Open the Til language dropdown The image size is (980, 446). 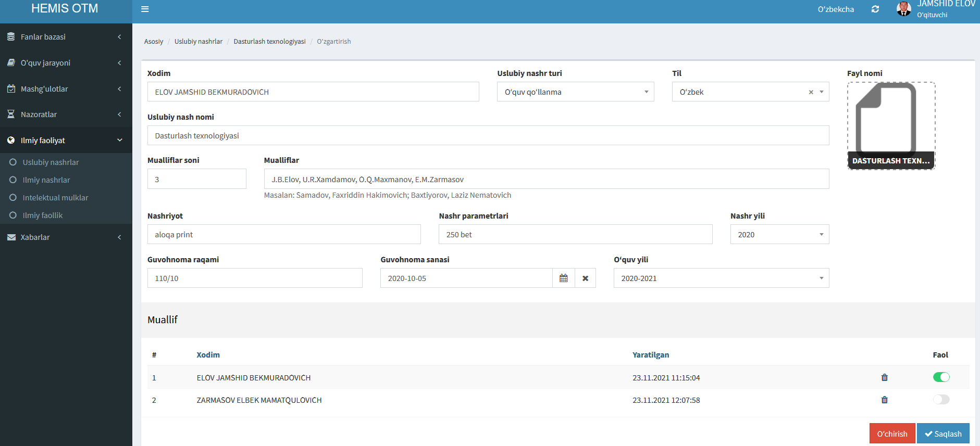click(750, 92)
